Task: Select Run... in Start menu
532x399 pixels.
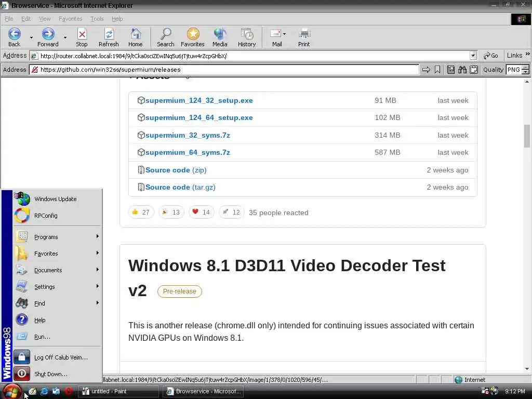Action: tap(58, 336)
